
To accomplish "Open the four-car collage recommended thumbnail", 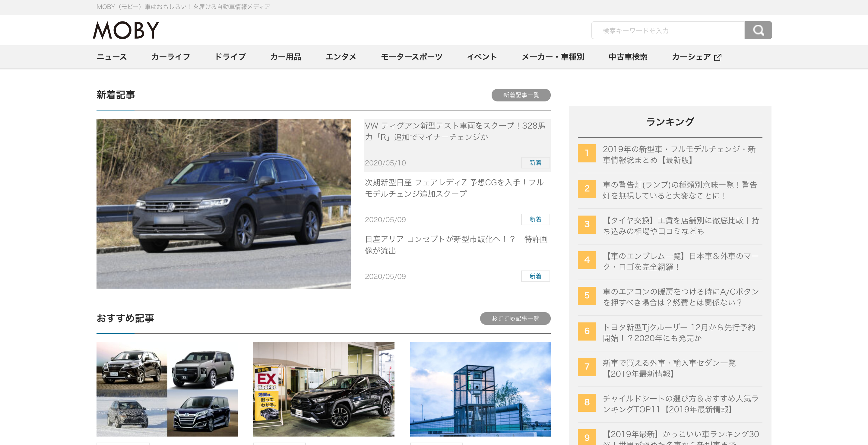I will 167,389.
